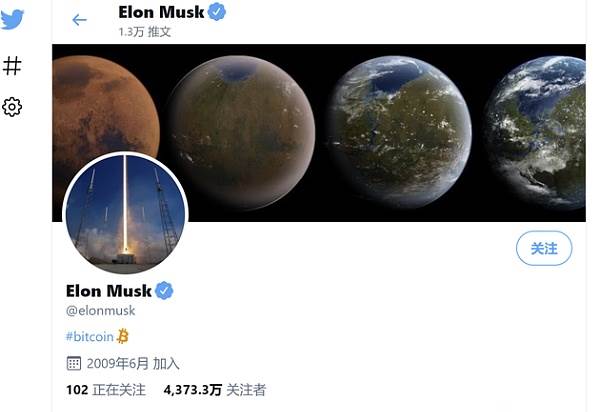Click the Elon Musk profile display name

[109, 291]
